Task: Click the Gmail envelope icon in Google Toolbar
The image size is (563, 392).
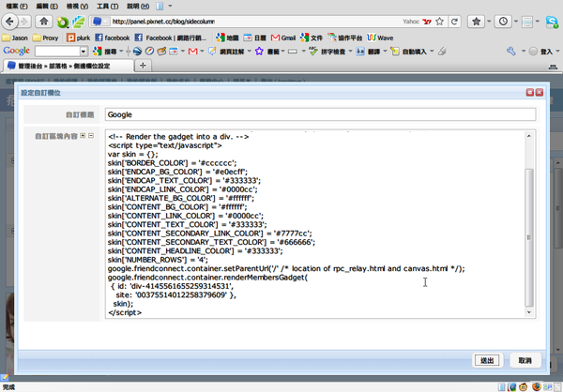Action: [192, 52]
